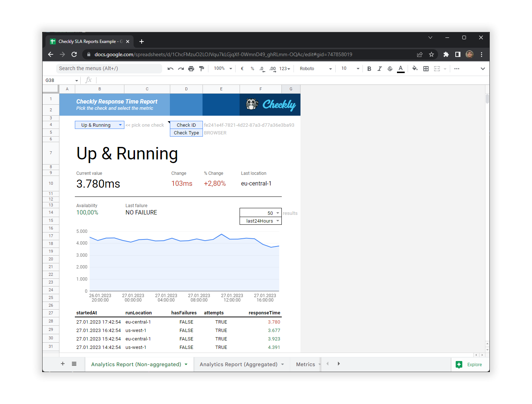Viewport: 532px width, 404px height.
Task: Click the Redo icon in the toolbar
Action: pyautogui.click(x=181, y=68)
